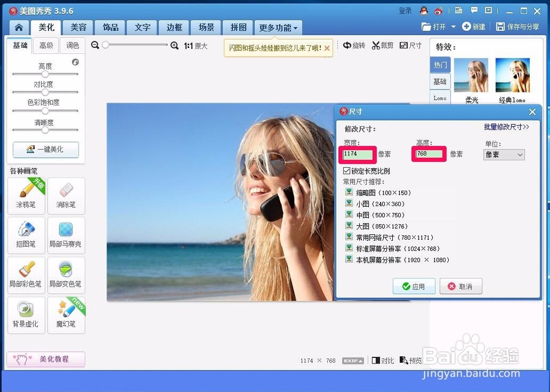550x392 pixels.
Task: Select the Lomo effects tab
Action: point(439,97)
